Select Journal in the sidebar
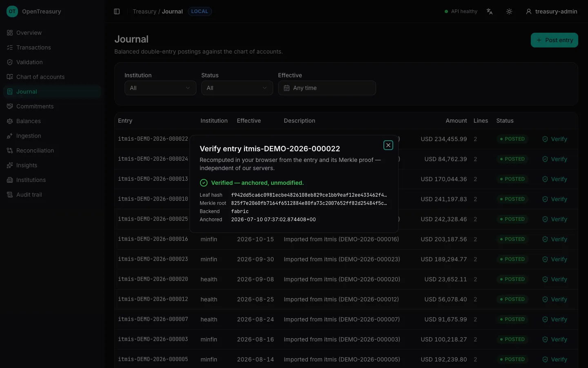 pyautogui.click(x=52, y=92)
